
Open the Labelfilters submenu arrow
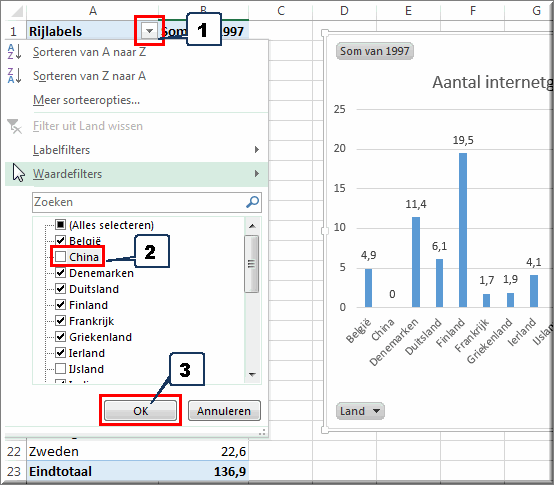[x=257, y=150]
